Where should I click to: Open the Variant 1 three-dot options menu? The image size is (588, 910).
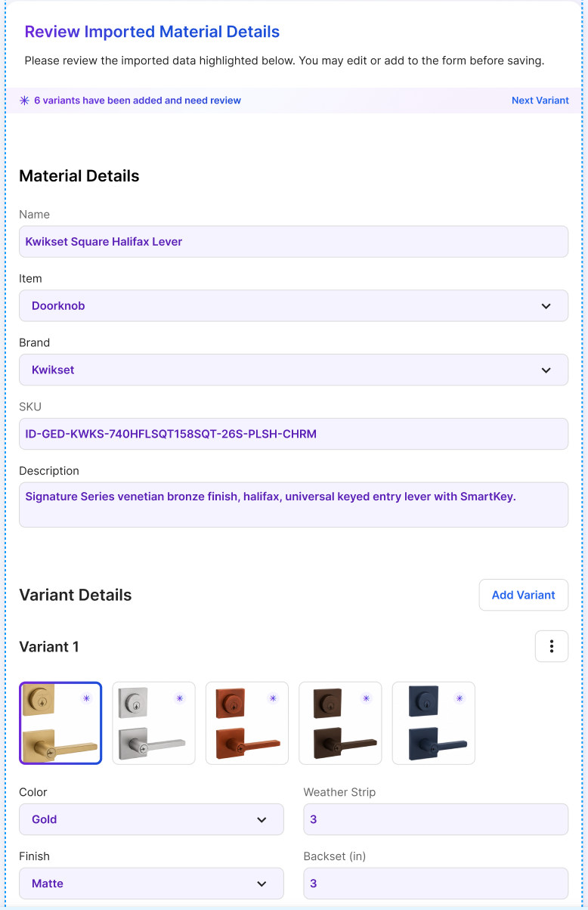tap(552, 646)
